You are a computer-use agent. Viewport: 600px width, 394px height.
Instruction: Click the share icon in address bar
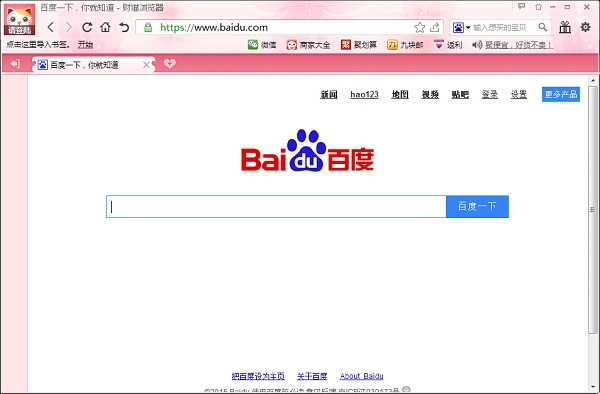tap(435, 27)
